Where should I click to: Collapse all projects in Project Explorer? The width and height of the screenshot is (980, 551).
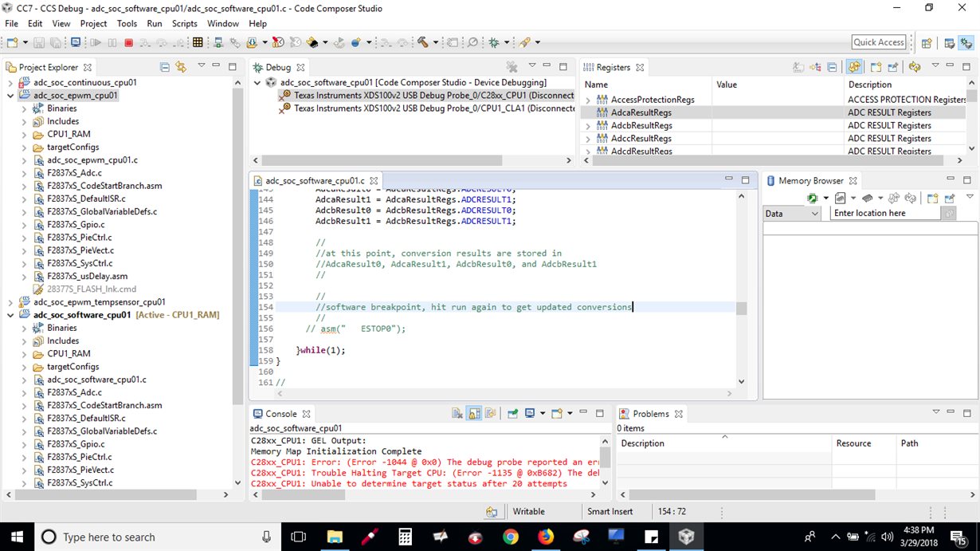[x=165, y=67]
